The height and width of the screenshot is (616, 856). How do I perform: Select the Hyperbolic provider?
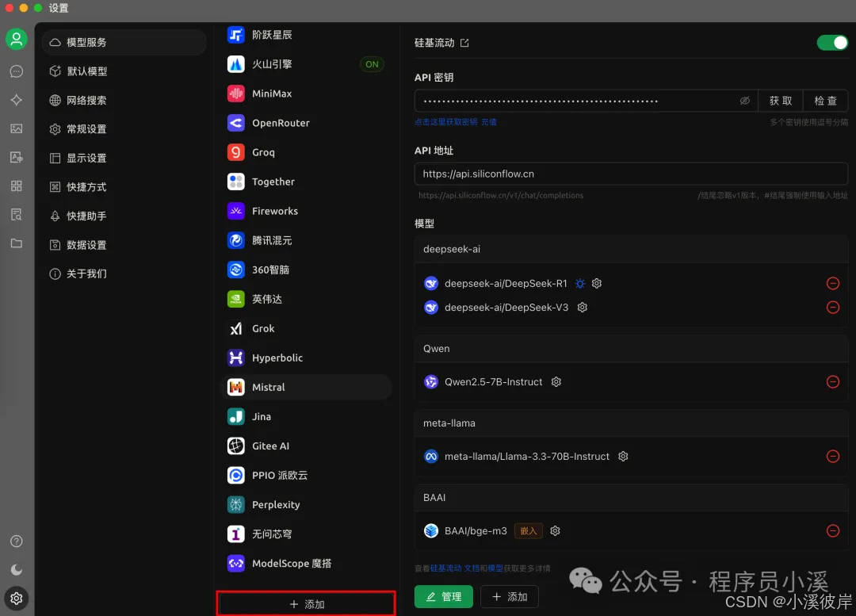click(x=306, y=358)
